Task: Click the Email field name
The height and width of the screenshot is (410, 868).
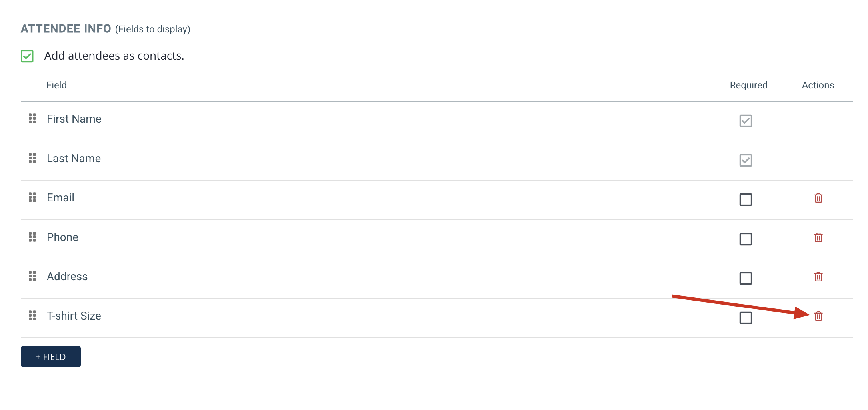Action: 60,197
